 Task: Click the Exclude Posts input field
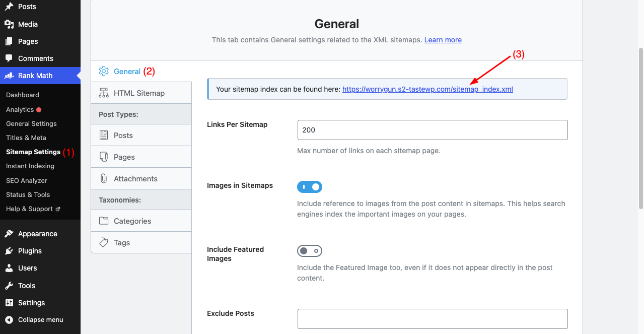tap(433, 319)
